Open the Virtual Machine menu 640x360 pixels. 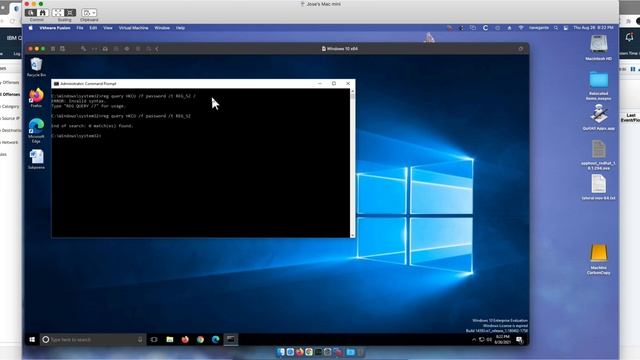(133, 28)
